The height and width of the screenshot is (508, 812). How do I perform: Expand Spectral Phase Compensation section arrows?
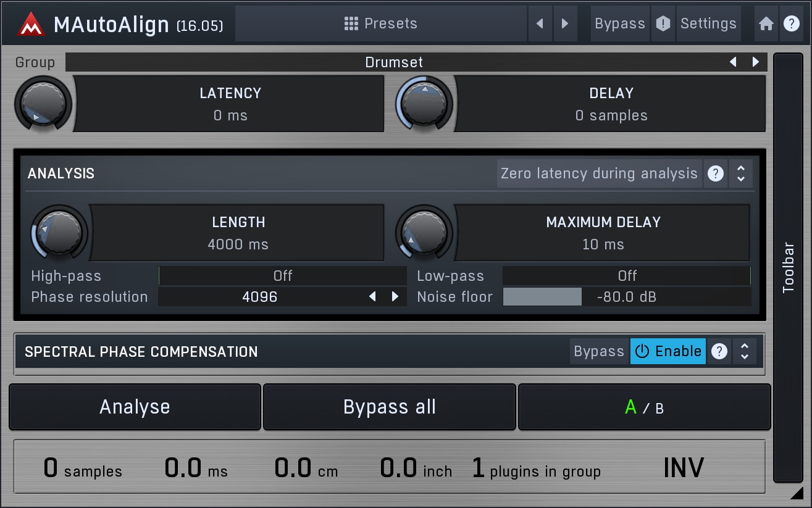point(745,351)
